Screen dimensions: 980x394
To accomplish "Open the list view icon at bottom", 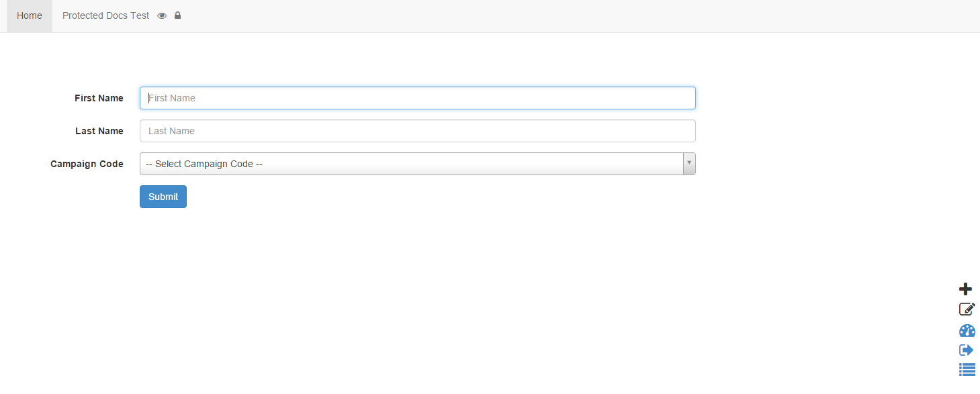I will coord(966,369).
